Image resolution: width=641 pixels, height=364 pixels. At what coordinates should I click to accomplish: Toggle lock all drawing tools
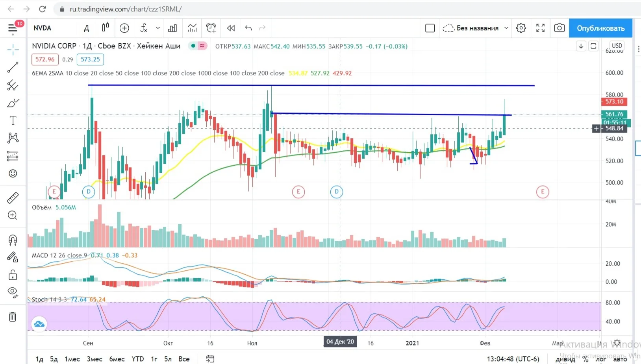[13, 275]
